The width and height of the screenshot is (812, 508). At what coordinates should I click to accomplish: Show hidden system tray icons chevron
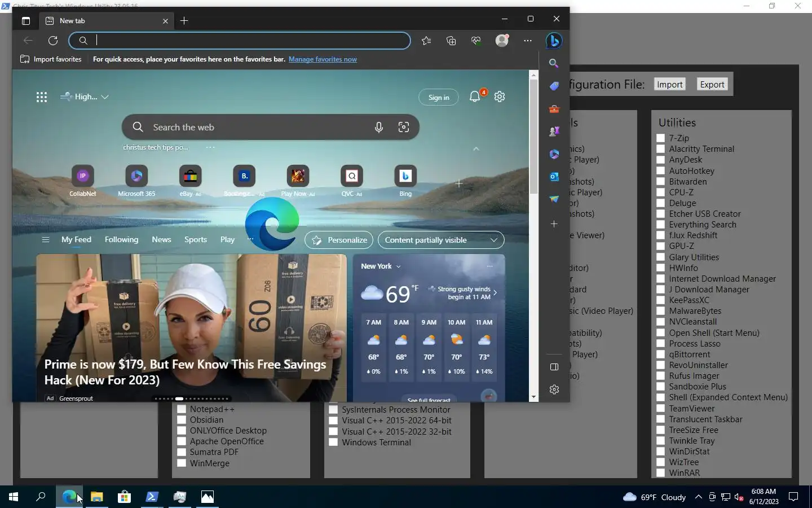pos(699,497)
